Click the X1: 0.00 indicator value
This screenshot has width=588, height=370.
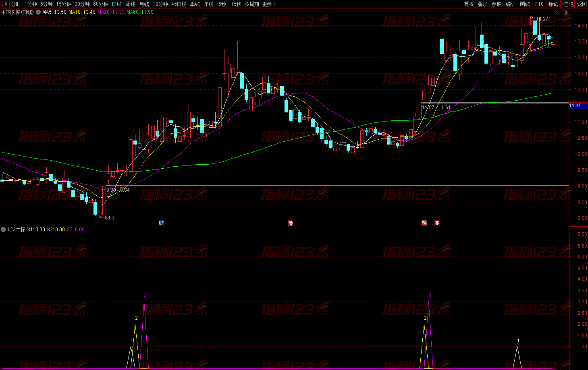click(x=36, y=229)
